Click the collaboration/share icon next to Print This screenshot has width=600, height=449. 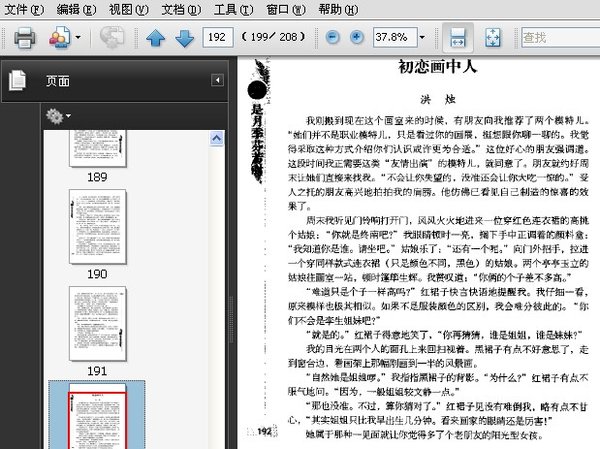59,38
